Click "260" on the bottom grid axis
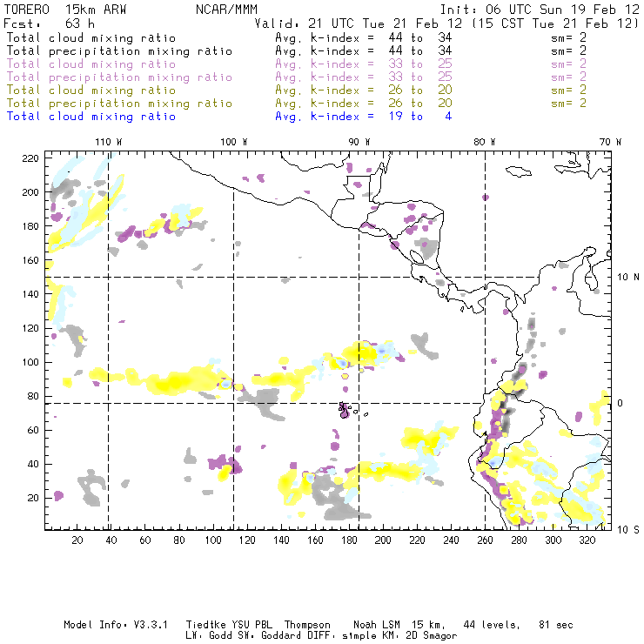The height and width of the screenshot is (644, 644). click(485, 540)
